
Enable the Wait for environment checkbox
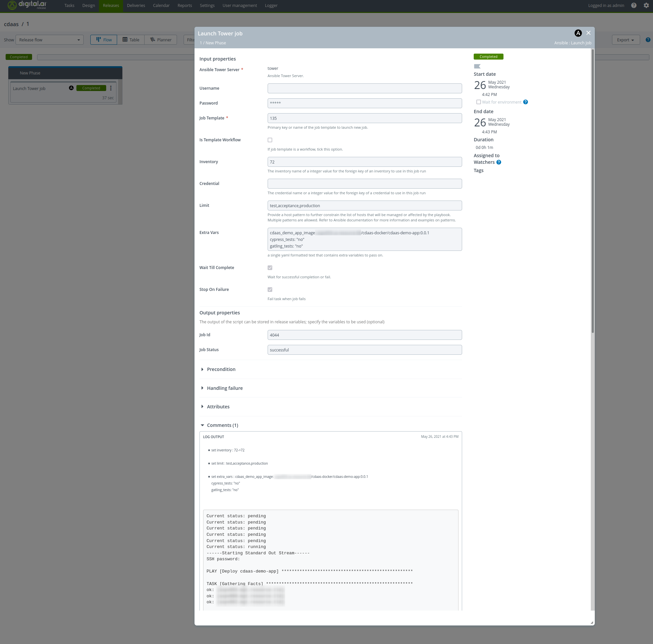pos(478,102)
